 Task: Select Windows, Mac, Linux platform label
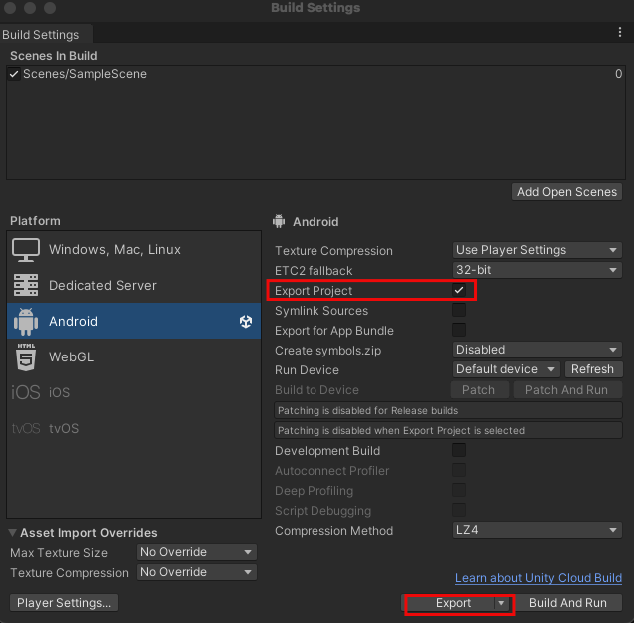[115, 249]
